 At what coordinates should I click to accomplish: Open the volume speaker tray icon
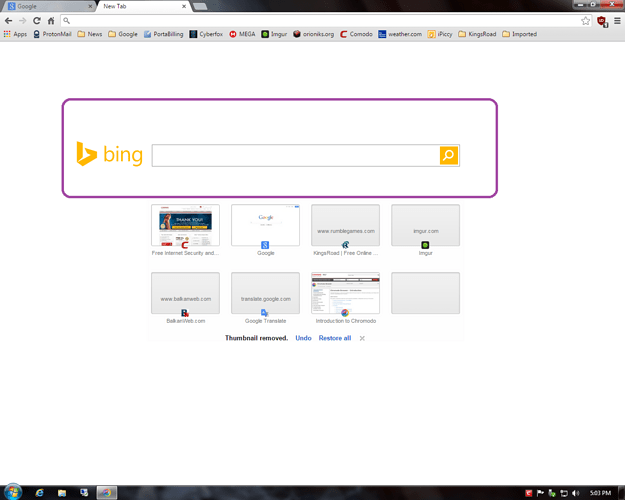tap(575, 493)
